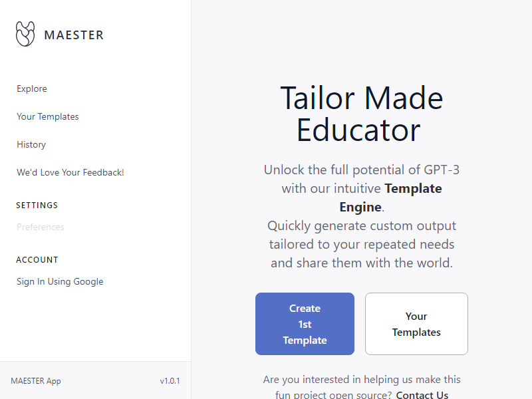
Task: Sign In Using Google
Action: (60, 282)
